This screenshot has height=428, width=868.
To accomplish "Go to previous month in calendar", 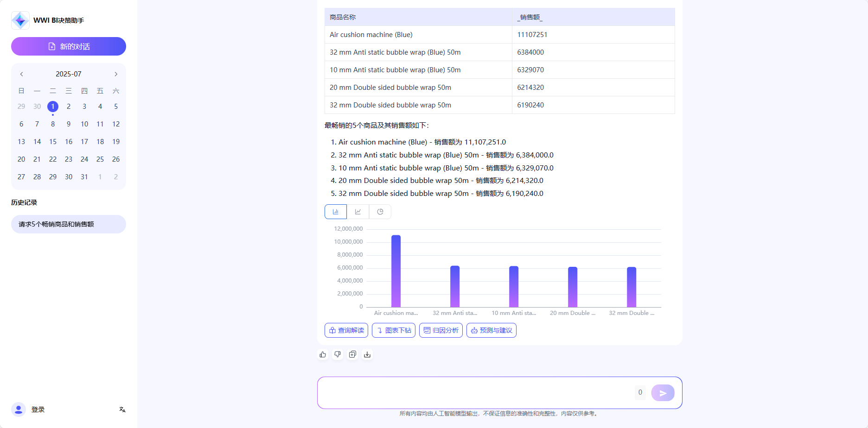I will click(21, 74).
